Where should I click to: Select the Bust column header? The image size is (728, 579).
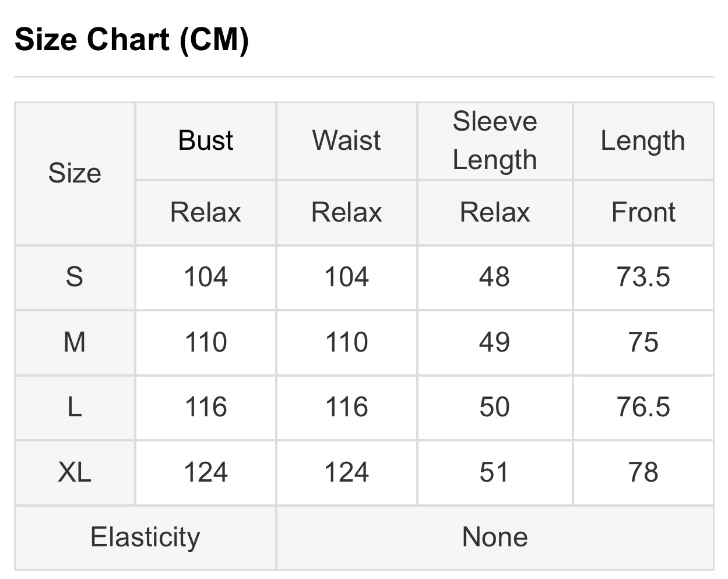pos(206,141)
